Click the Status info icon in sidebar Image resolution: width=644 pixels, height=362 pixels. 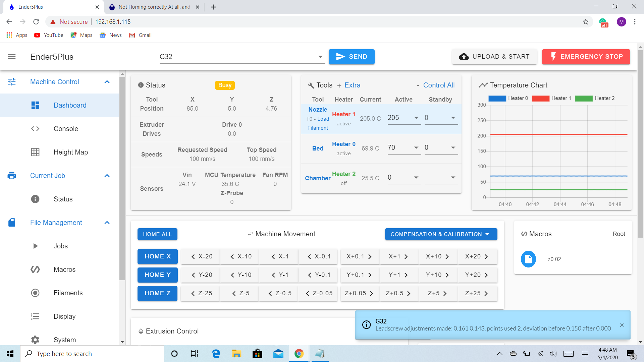click(x=35, y=199)
